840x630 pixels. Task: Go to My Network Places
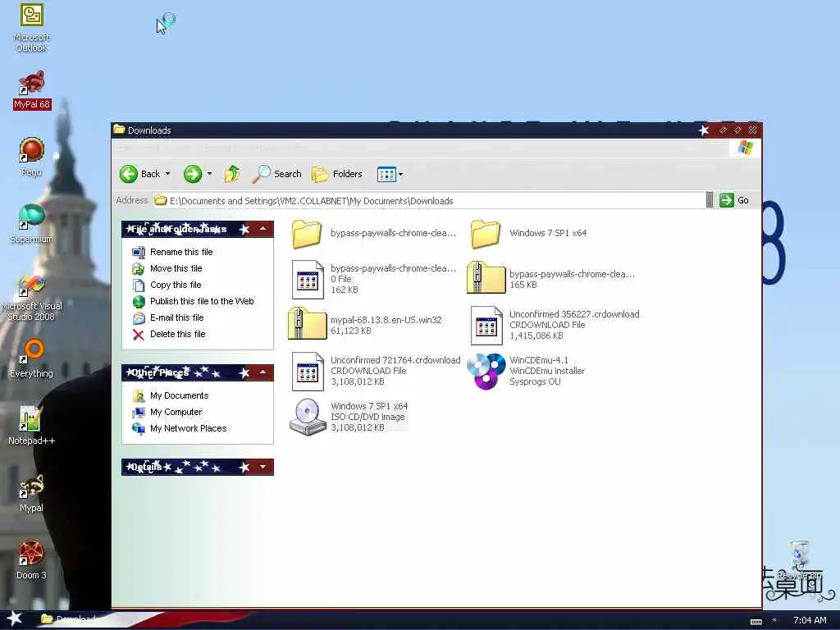[x=180, y=428]
